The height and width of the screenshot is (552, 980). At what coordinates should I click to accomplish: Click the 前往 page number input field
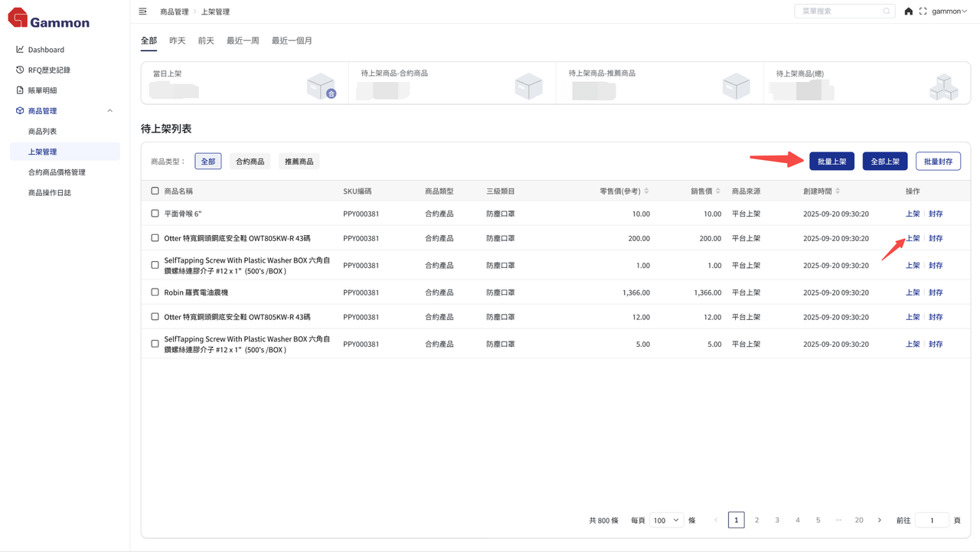point(932,521)
